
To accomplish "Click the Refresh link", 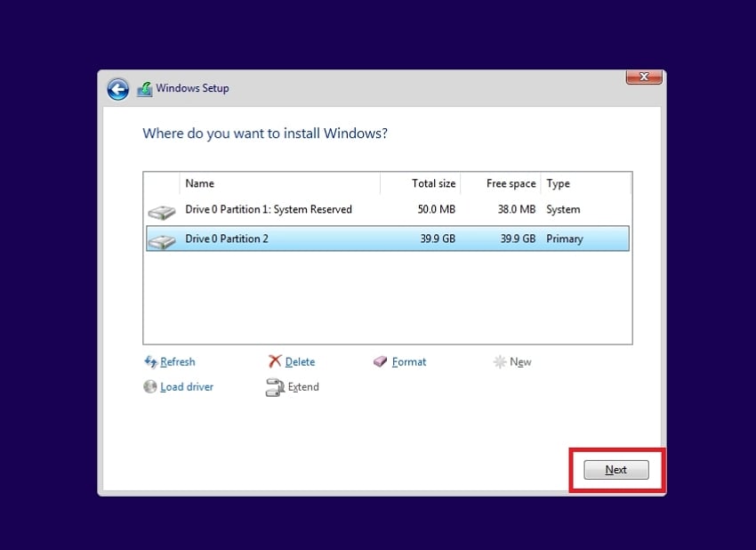I will pos(178,362).
